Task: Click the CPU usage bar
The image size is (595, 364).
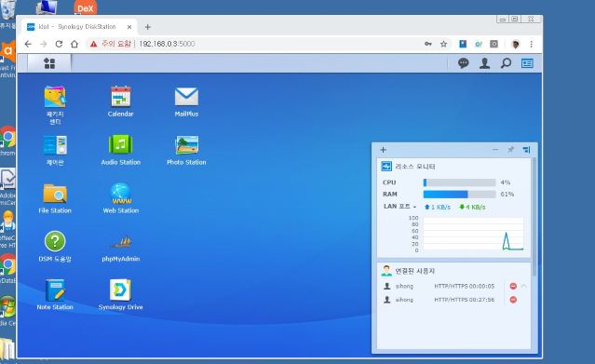Action: click(460, 182)
